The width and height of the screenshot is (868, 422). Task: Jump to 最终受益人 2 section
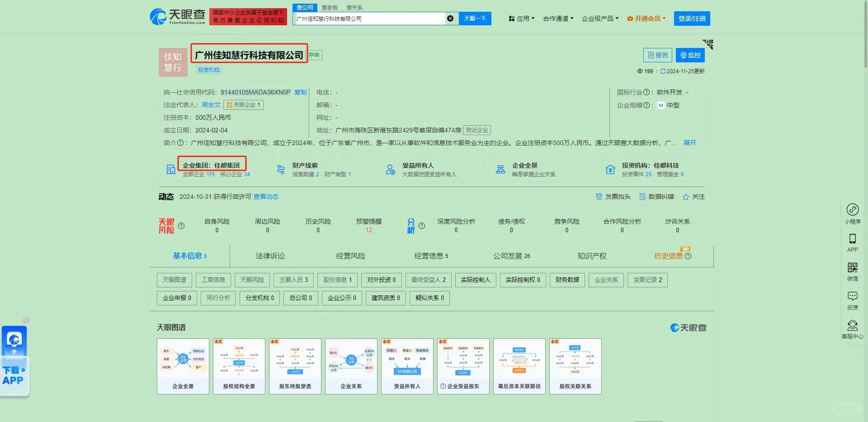[x=429, y=280]
